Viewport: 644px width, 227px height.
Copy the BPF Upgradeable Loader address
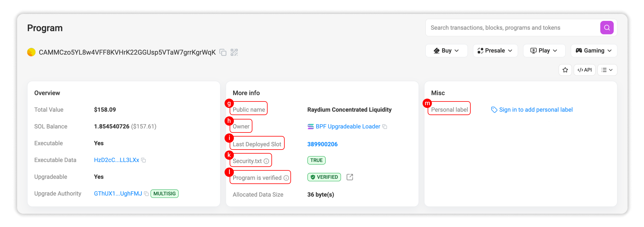point(385,127)
